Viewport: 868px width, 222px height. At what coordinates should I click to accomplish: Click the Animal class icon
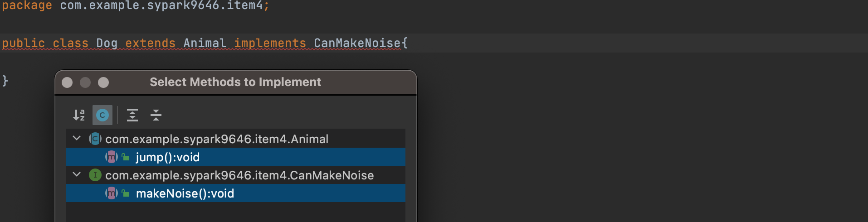pos(95,139)
